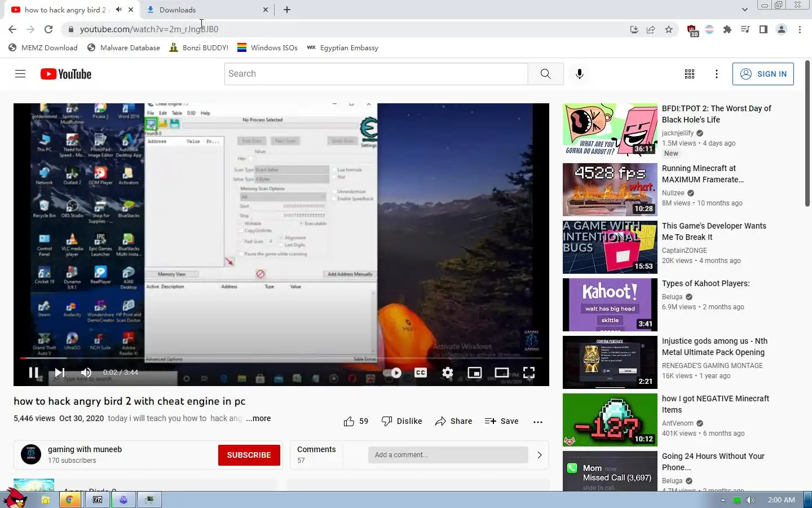The height and width of the screenshot is (508, 812).
Task: Skip to the next video
Action: point(60,373)
